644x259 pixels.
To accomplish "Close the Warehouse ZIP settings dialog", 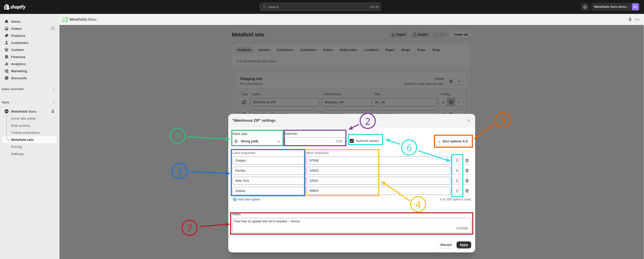I will (469, 120).
